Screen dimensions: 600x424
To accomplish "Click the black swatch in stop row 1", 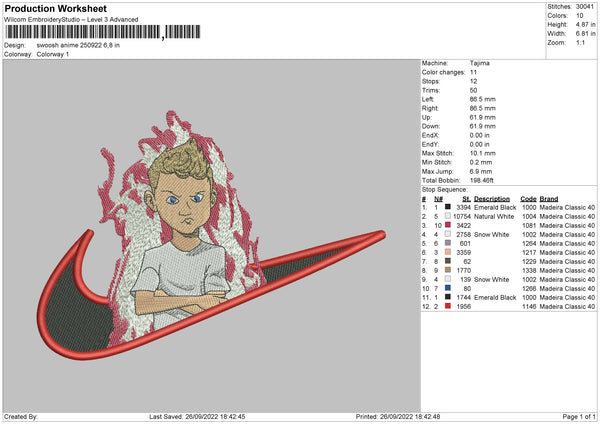I will click(x=448, y=207).
